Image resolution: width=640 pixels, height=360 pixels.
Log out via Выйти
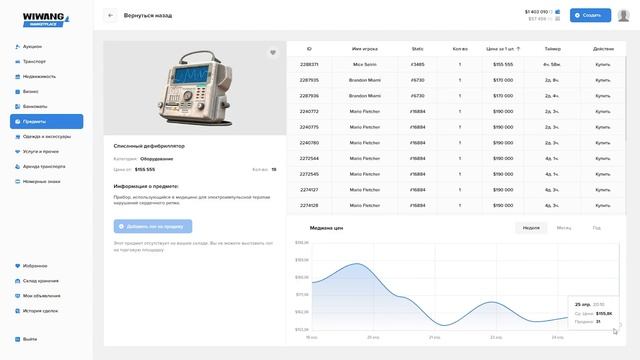click(26, 339)
